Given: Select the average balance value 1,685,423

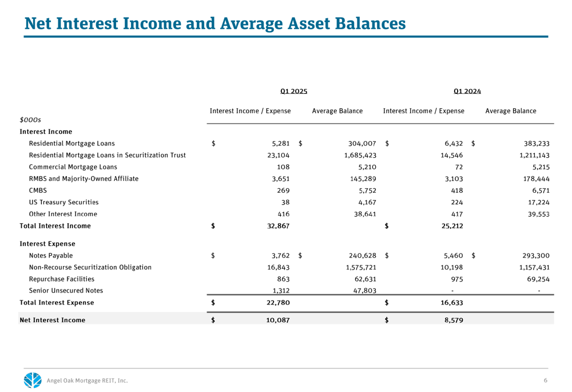Looking at the screenshot, I should tap(360, 156).
